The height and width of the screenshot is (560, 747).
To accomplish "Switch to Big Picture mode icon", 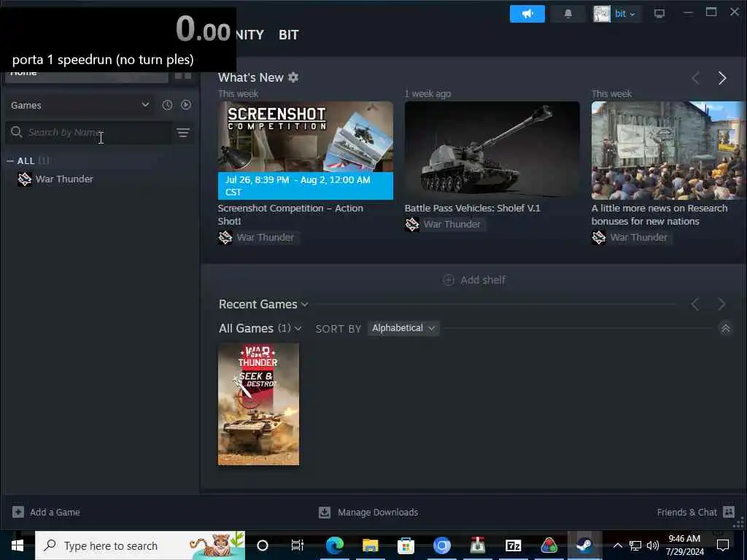I will coord(659,14).
